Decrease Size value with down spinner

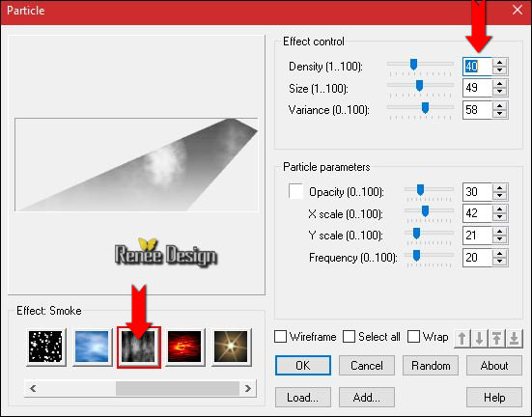pos(499,92)
